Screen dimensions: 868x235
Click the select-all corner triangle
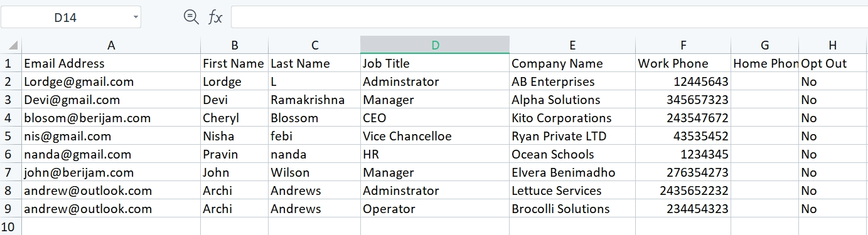coord(14,45)
